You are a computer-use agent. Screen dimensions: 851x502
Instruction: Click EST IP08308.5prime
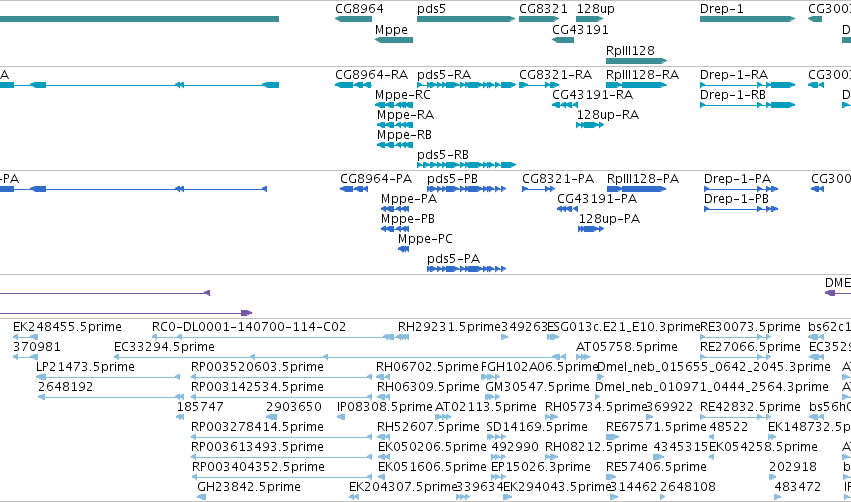point(385,408)
